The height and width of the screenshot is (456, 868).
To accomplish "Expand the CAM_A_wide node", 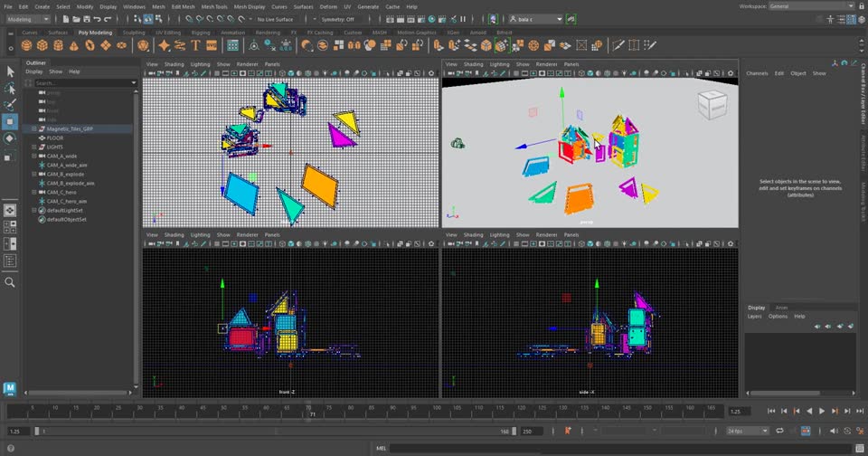I will [34, 156].
